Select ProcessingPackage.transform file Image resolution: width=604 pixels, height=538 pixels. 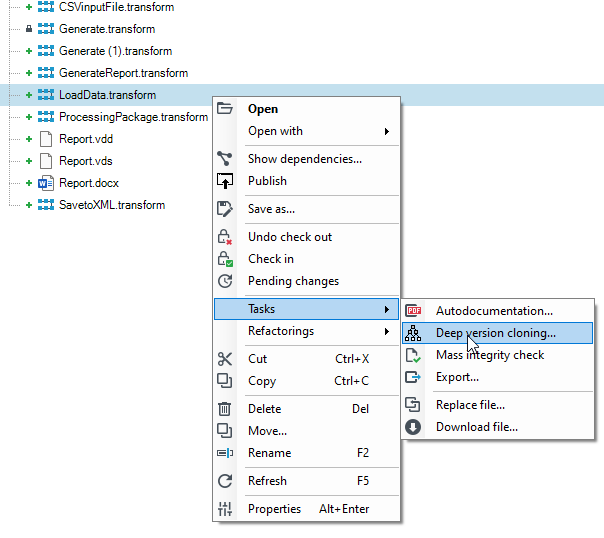pyautogui.click(x=134, y=117)
